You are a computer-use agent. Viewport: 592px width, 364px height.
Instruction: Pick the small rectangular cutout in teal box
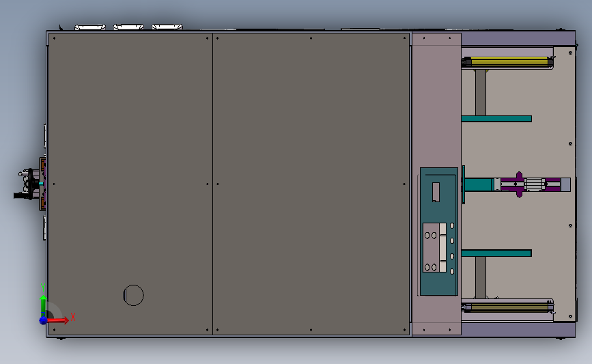click(x=436, y=192)
